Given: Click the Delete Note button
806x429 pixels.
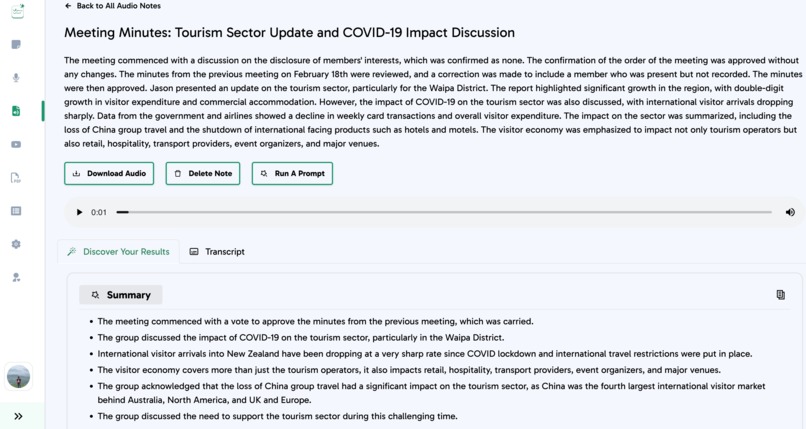Looking at the screenshot, I should pos(203,174).
